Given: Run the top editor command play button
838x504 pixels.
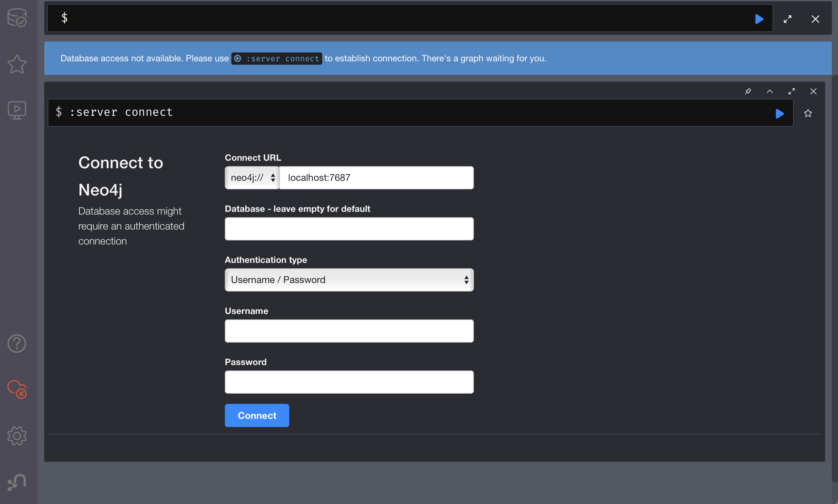Looking at the screenshot, I should pos(759,19).
